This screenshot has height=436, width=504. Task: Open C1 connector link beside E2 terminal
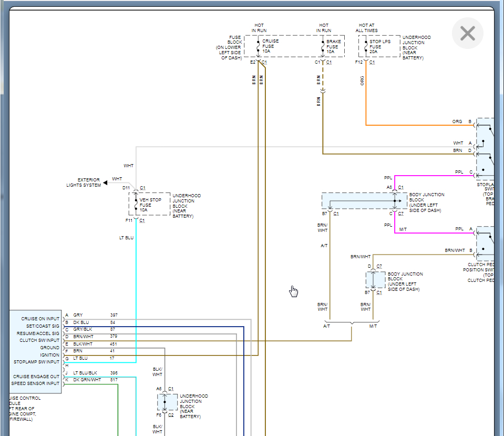point(264,63)
